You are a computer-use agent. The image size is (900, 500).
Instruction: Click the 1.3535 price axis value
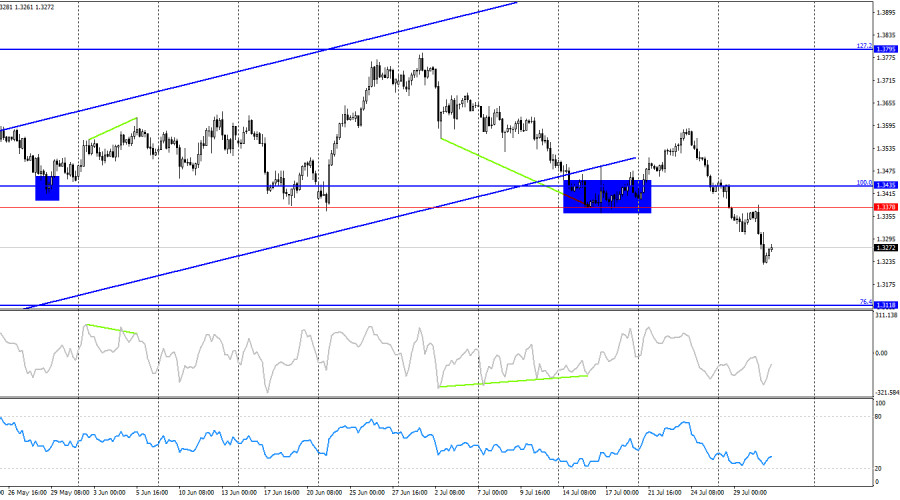point(886,149)
